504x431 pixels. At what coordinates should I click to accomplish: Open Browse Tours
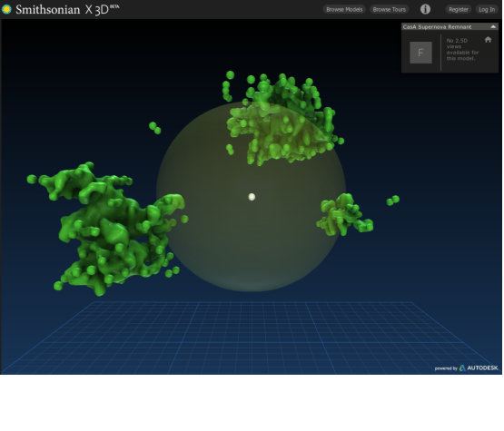pyautogui.click(x=389, y=10)
